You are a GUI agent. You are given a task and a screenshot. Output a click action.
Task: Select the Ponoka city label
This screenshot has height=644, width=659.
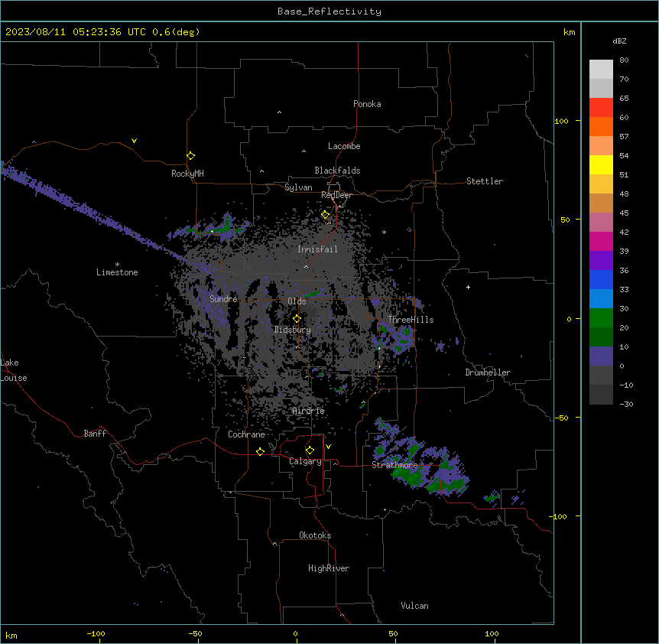point(367,104)
